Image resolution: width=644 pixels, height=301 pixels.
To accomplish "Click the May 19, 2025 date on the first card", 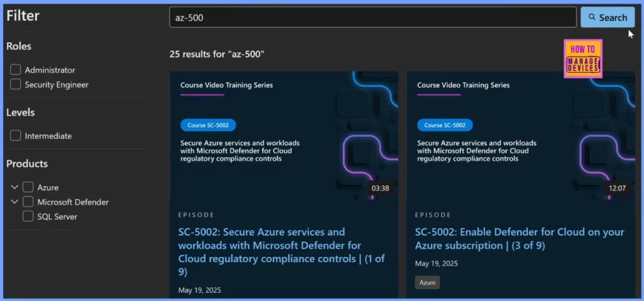I will pyautogui.click(x=199, y=290).
